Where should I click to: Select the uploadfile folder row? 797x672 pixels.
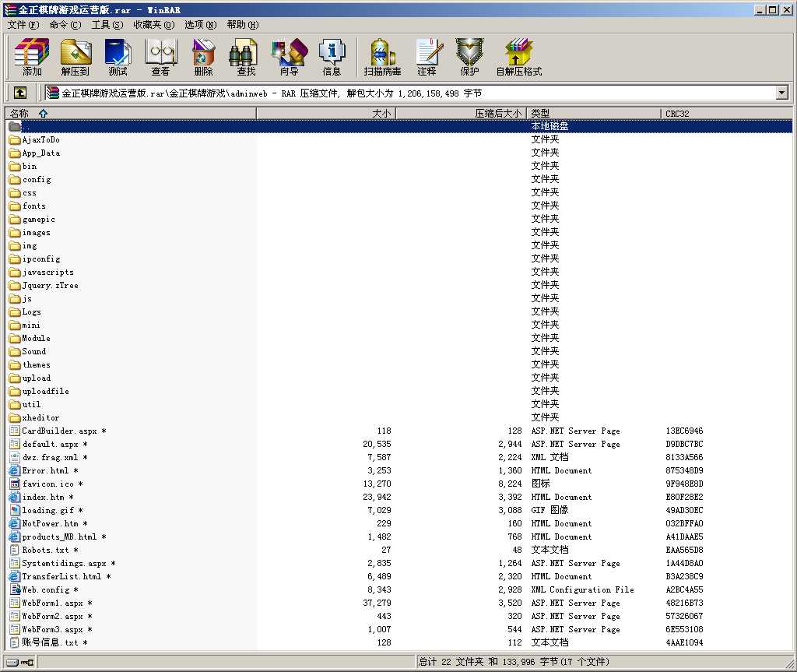coord(399,391)
